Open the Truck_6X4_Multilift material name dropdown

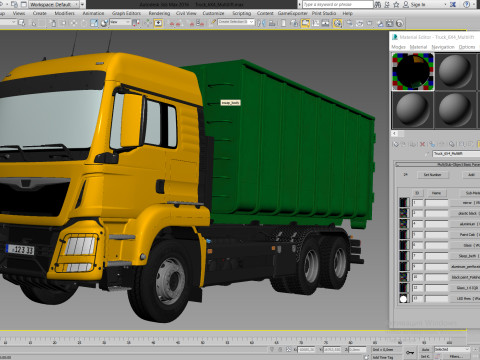[456, 154]
